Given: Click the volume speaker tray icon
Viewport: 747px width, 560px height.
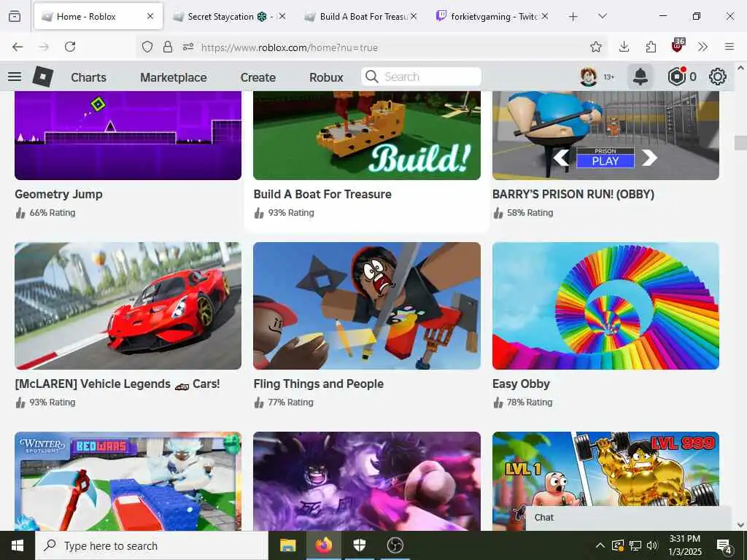Looking at the screenshot, I should click(652, 545).
